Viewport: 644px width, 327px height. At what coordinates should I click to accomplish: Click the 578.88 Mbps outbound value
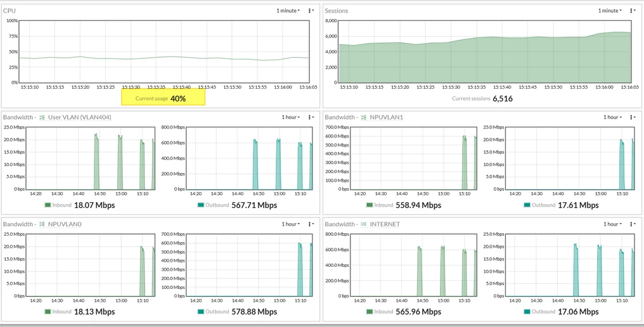click(254, 312)
